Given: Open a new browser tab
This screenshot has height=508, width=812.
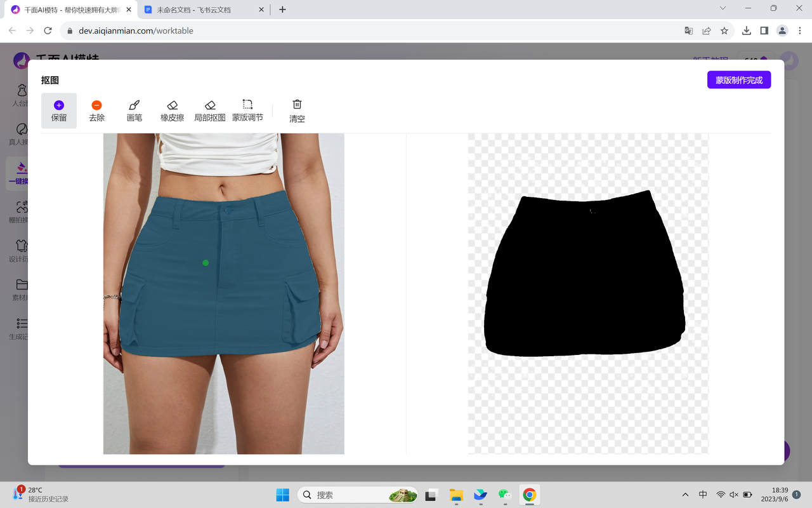Looking at the screenshot, I should click(x=282, y=10).
